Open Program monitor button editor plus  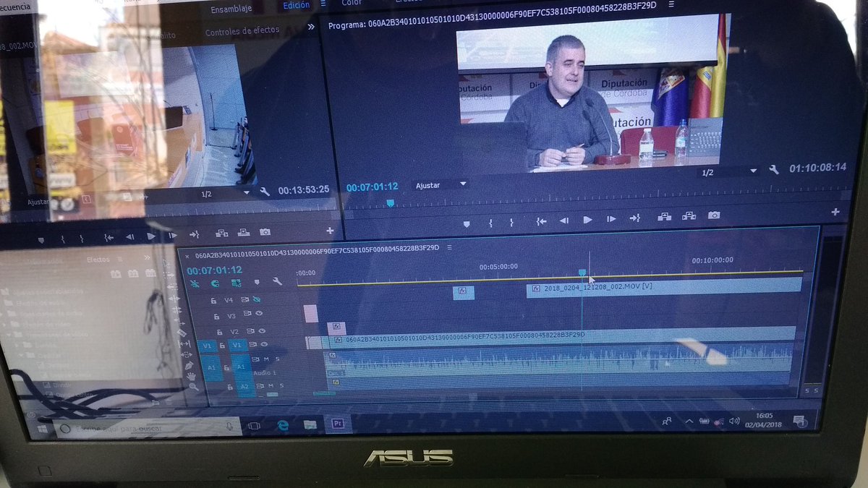pyautogui.click(x=836, y=212)
